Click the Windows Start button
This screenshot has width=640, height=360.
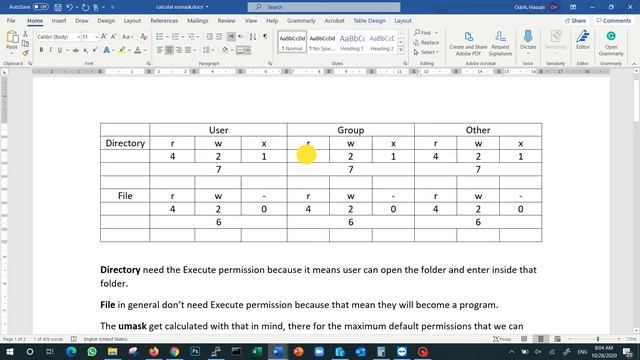[x=9, y=351]
